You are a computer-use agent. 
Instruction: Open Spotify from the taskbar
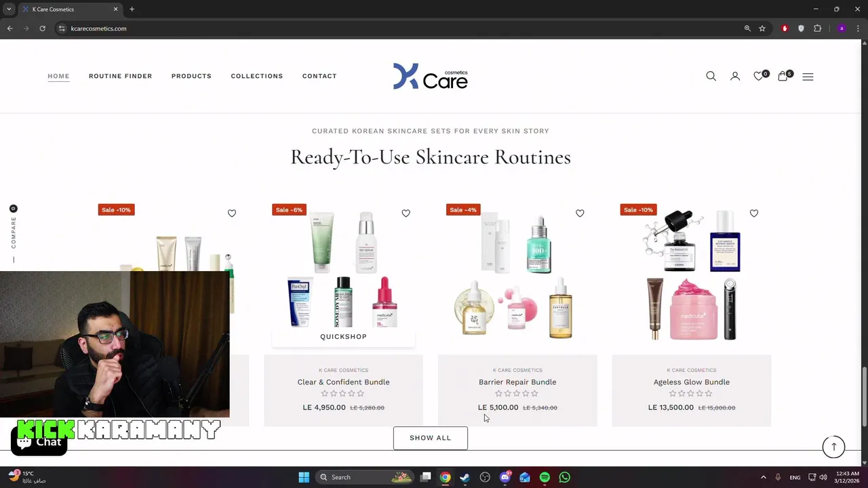pyautogui.click(x=545, y=477)
